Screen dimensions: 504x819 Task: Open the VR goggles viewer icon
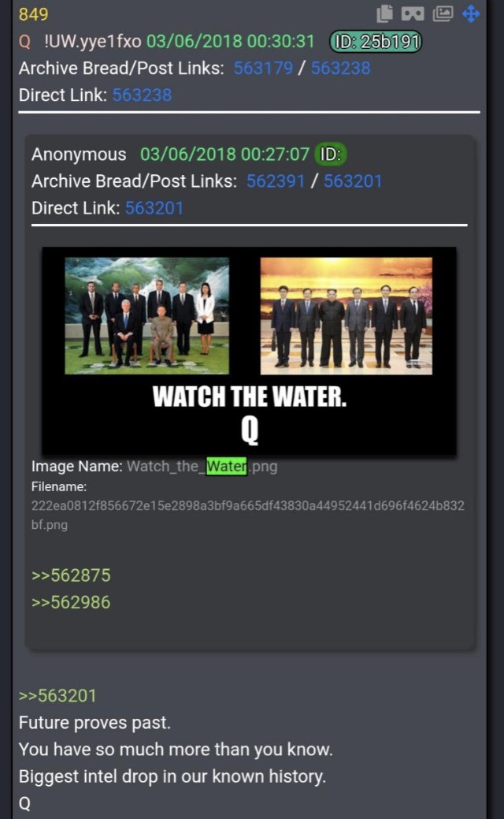click(x=412, y=13)
